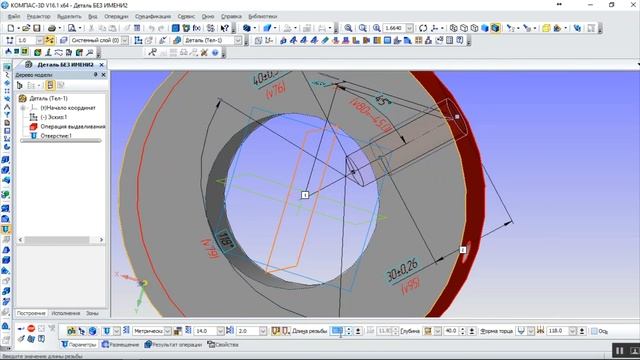Open the step value 1.0 dropdown
Viewport: 640px width, 360px height.
click(x=39, y=40)
